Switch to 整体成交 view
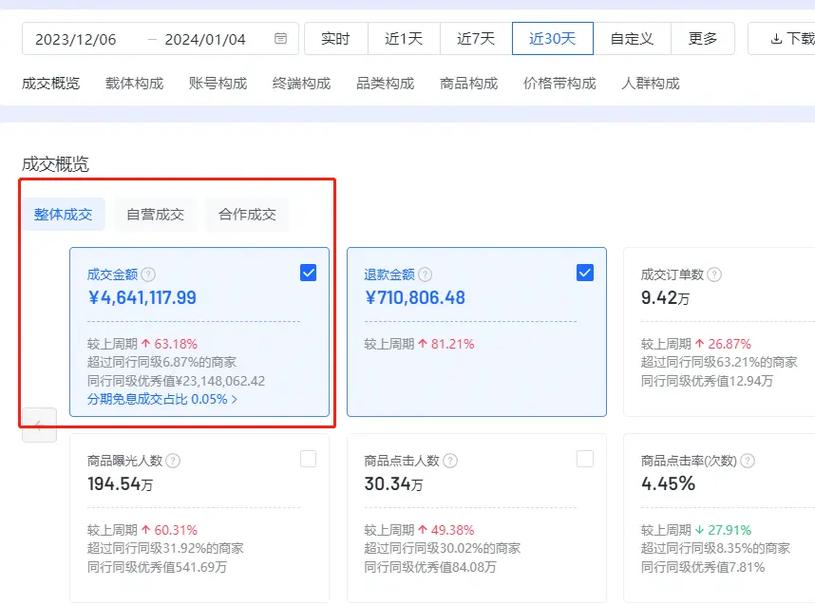 pyautogui.click(x=63, y=214)
